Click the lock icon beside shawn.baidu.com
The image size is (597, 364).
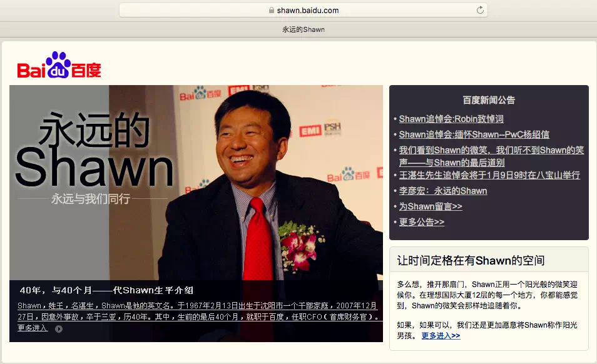[x=272, y=10]
